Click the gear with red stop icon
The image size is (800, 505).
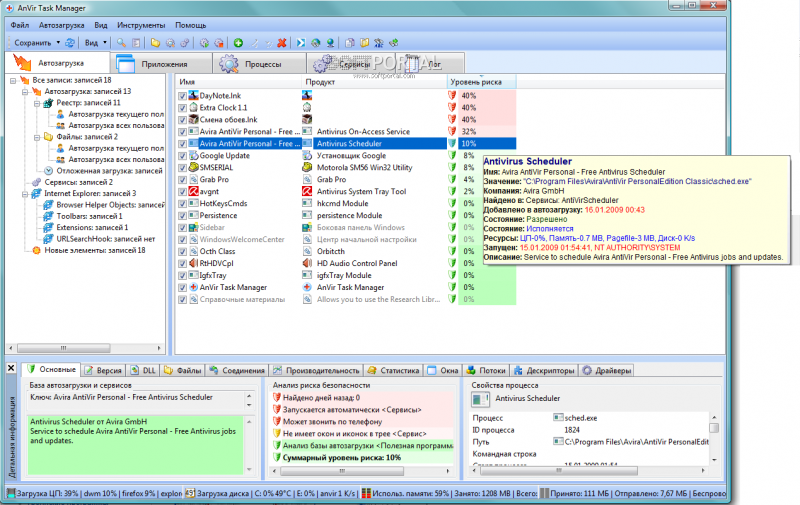click(219, 43)
